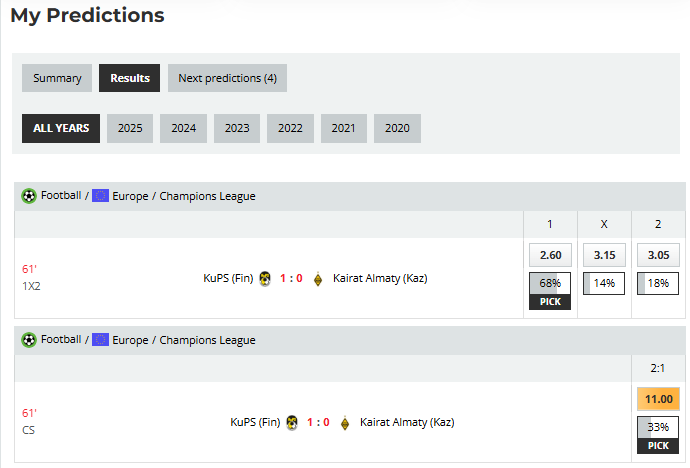Click the Europe flag in second league header
Viewport: 690px width, 468px height.
100,340
